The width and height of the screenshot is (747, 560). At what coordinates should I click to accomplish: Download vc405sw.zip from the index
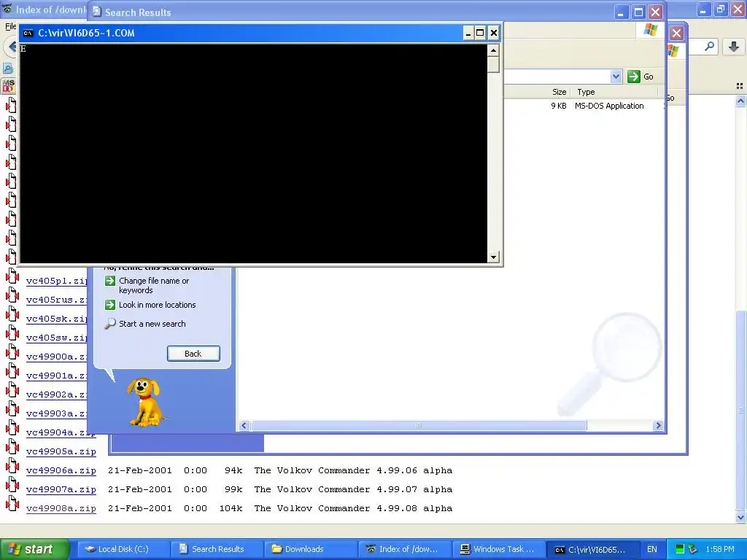tap(57, 338)
